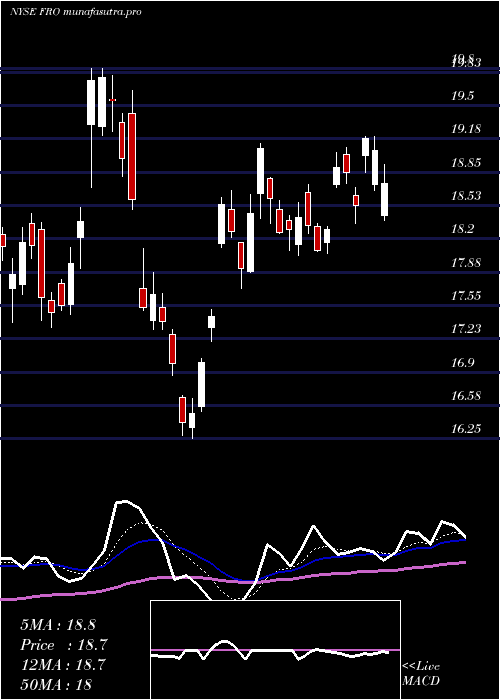
Task: Select the 18.53 price axis label
Action: (x=466, y=196)
